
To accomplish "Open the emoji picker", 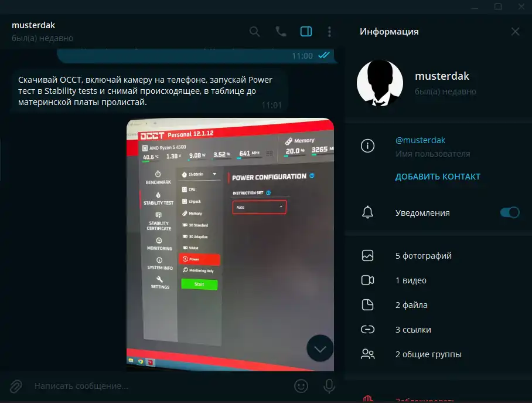I will coord(301,386).
